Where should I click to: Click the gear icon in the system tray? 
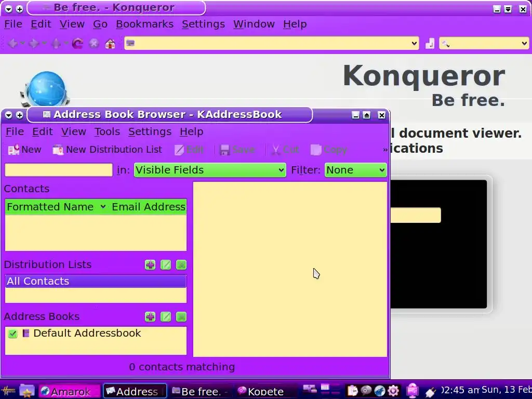[393, 391]
